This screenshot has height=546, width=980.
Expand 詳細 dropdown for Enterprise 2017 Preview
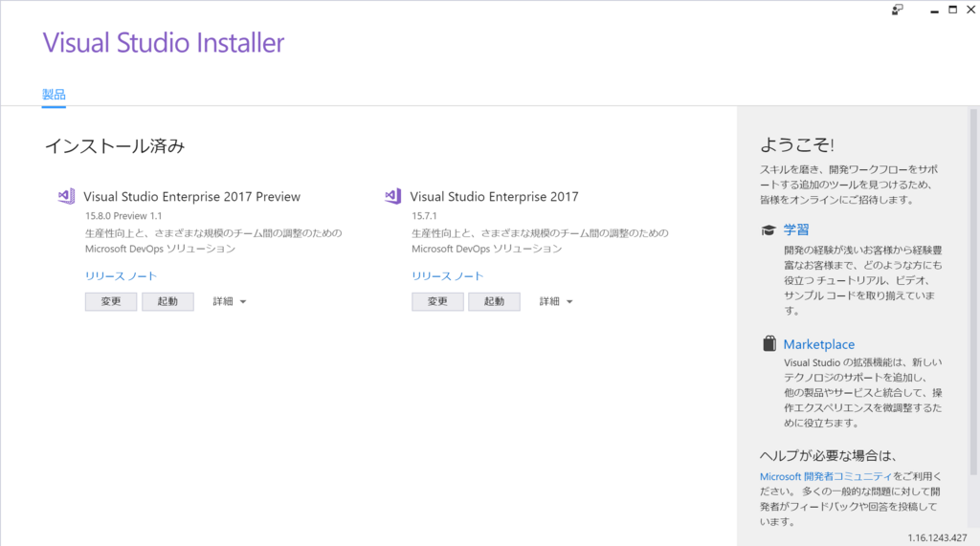point(230,301)
